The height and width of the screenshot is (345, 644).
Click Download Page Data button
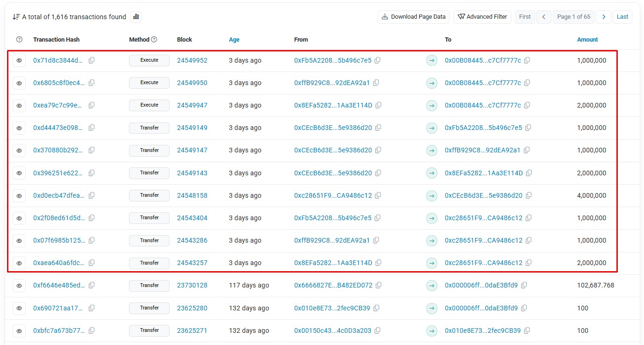click(414, 17)
